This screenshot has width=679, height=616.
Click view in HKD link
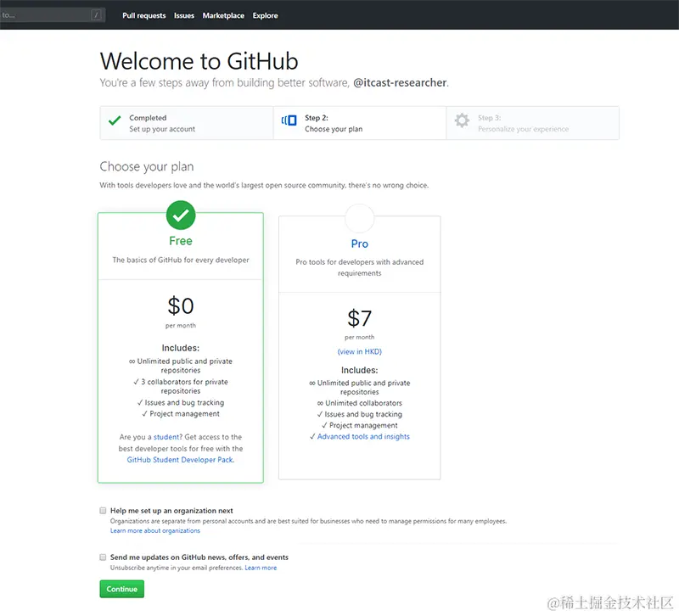tap(359, 351)
